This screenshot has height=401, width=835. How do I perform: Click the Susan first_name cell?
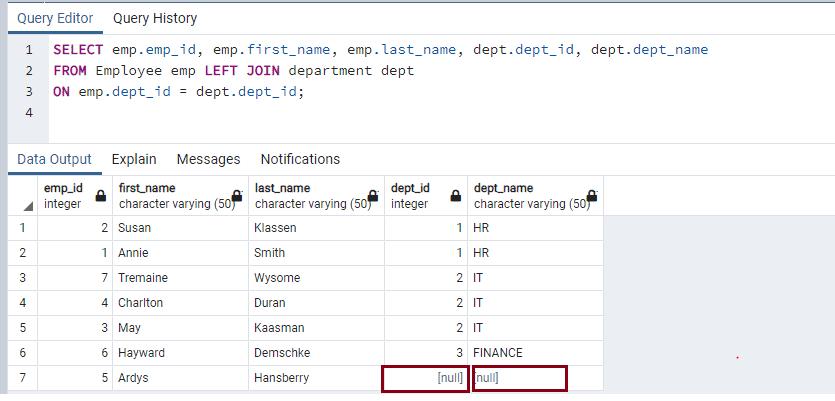point(180,228)
